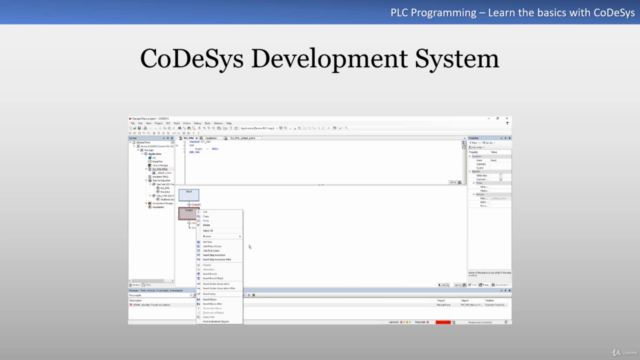Switch to PLC_PRG default action tab

point(242,138)
